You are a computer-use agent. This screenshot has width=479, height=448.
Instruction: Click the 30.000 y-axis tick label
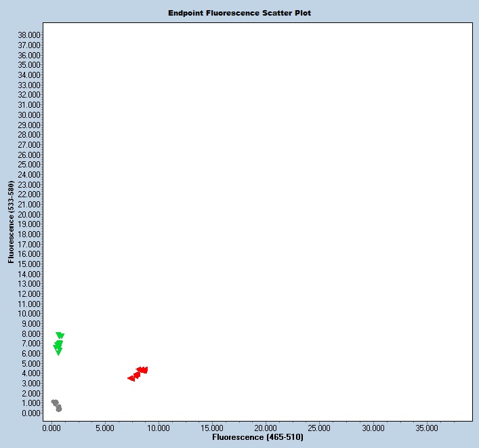30,115
